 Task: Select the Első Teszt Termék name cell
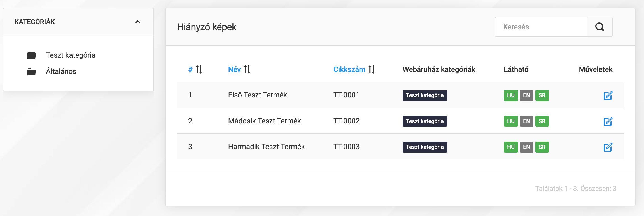coord(258,95)
